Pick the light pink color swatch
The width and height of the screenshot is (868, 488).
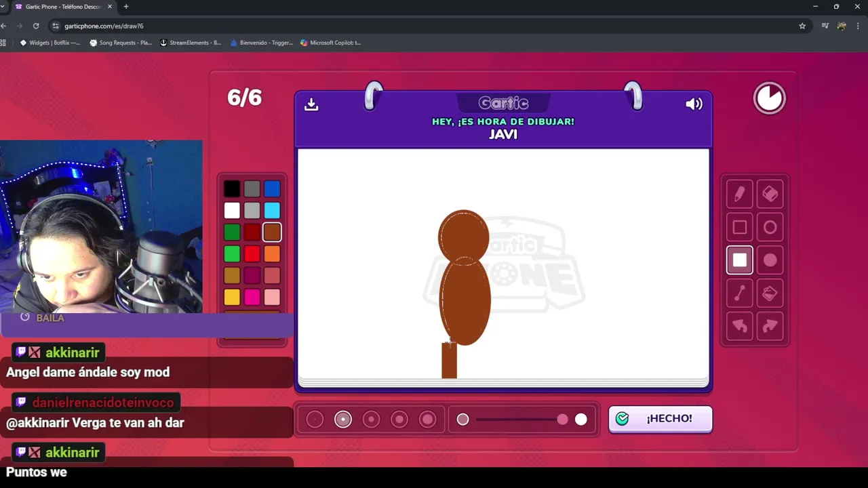272,298
